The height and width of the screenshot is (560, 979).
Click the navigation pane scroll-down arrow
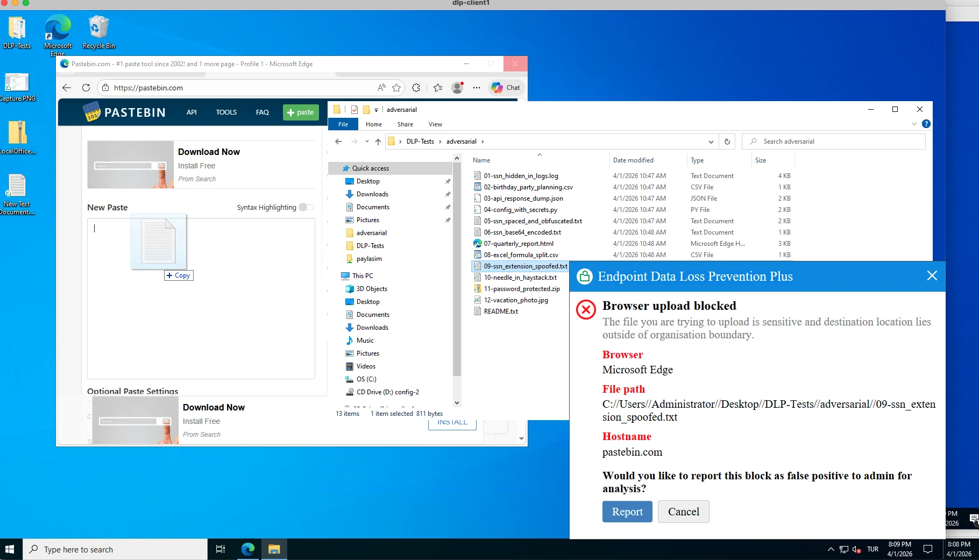point(457,402)
